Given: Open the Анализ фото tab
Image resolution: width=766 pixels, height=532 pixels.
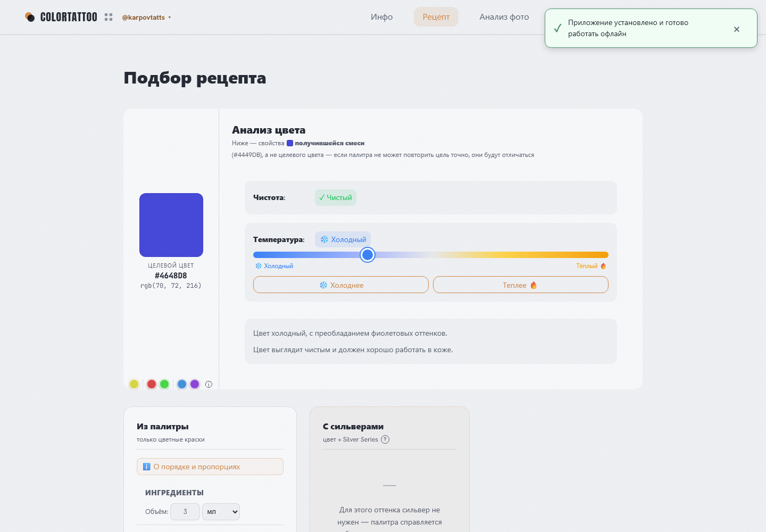Looking at the screenshot, I should tap(504, 16).
